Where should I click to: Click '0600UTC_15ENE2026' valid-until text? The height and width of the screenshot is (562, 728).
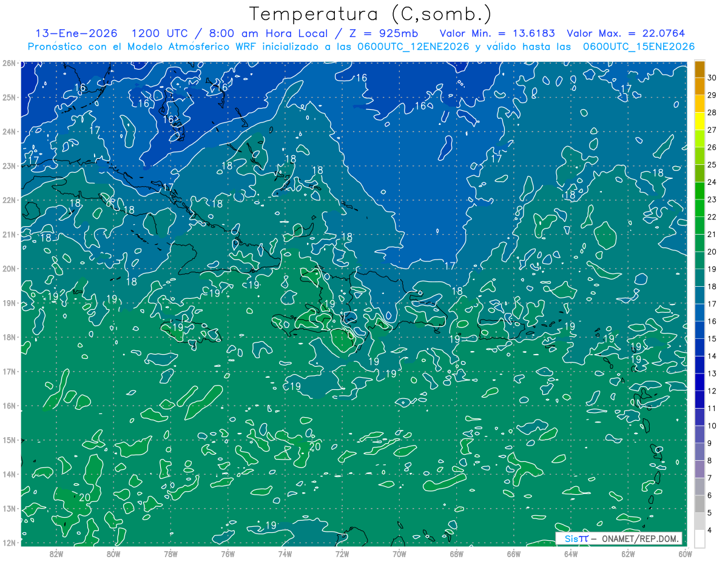(639, 47)
